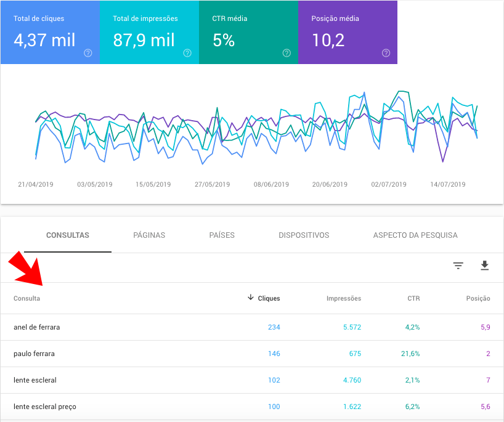The image size is (504, 422).
Task: Sort table by CTR column header
Action: pyautogui.click(x=413, y=298)
